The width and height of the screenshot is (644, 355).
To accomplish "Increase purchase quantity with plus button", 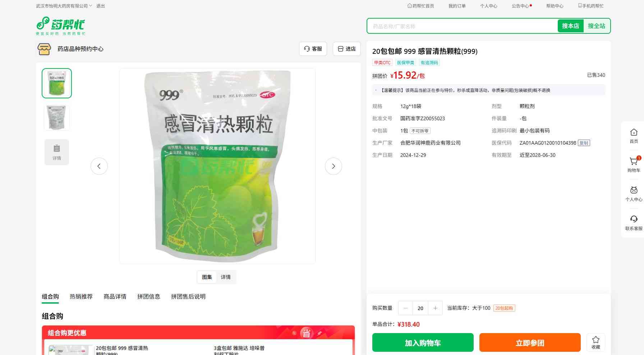I will click(x=435, y=308).
